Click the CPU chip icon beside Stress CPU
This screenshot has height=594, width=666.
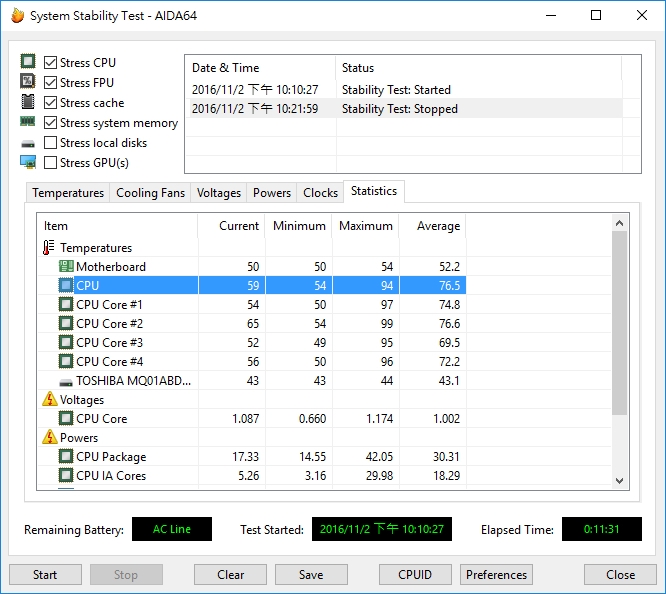28,62
